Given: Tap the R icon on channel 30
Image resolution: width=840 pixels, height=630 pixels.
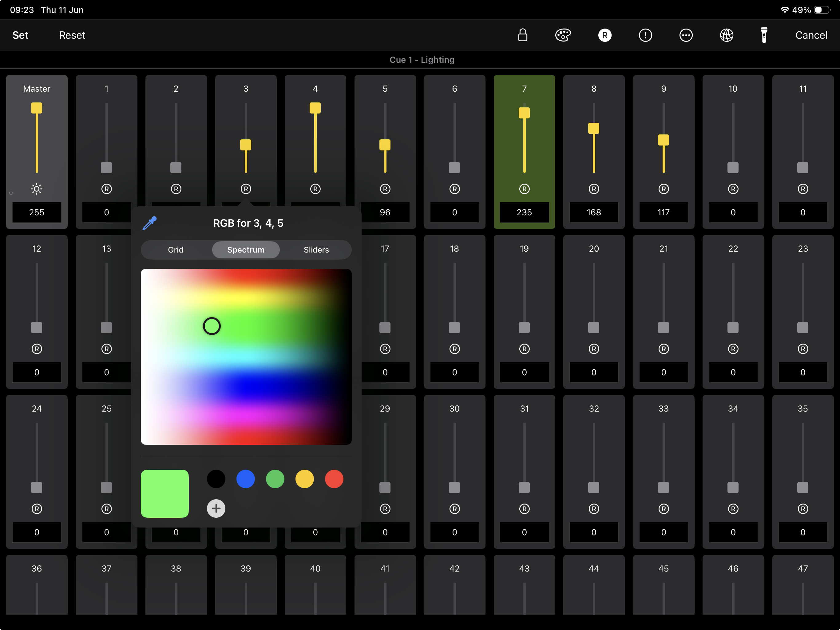Looking at the screenshot, I should click(454, 509).
